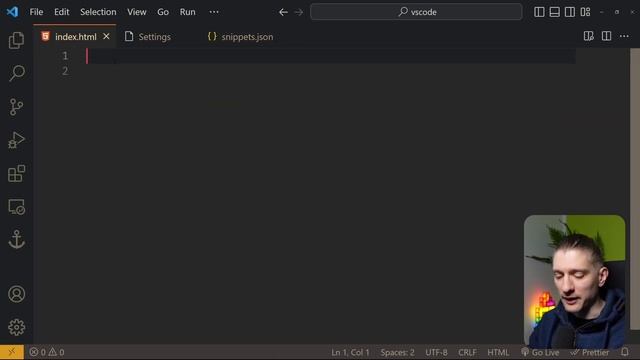Open Customize Layout icon
The image size is (640, 360).
[585, 12]
